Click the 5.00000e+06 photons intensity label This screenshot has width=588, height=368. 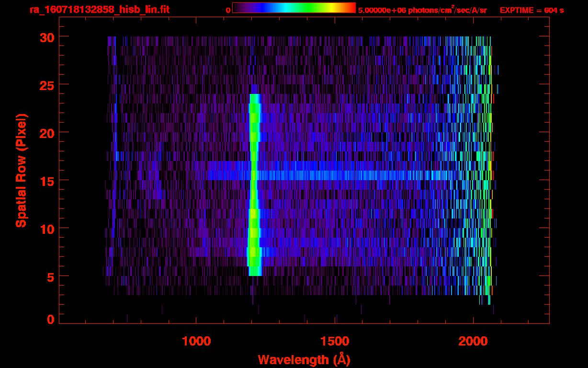click(x=422, y=10)
